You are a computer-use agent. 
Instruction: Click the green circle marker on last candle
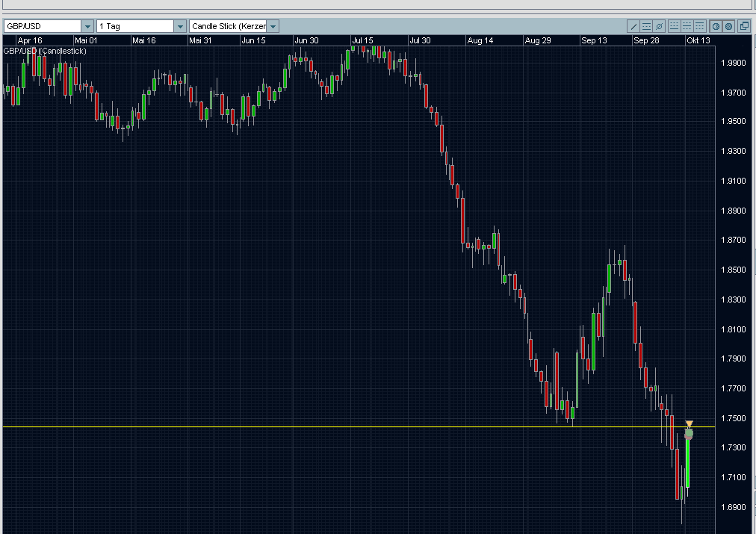pyautogui.click(x=689, y=434)
